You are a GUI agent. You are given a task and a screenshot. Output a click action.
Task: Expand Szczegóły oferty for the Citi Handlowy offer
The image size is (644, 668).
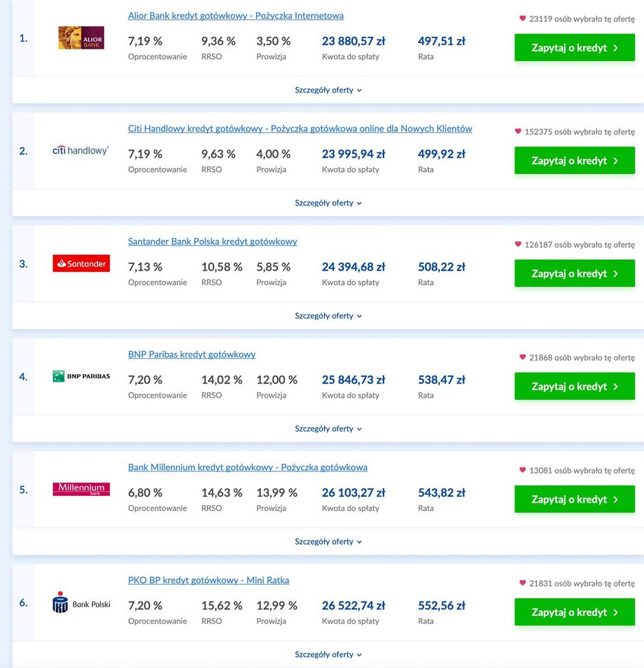point(328,203)
